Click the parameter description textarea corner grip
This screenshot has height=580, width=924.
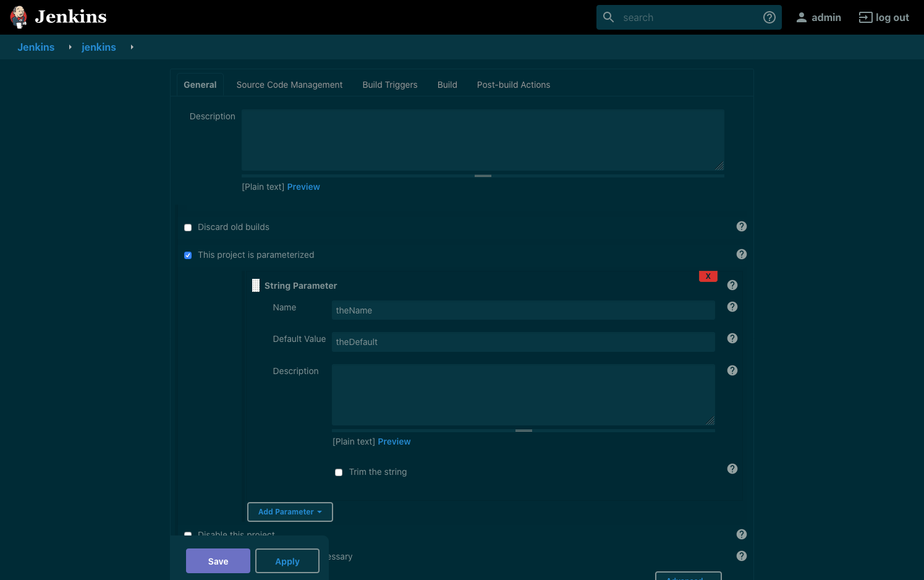[710, 420]
